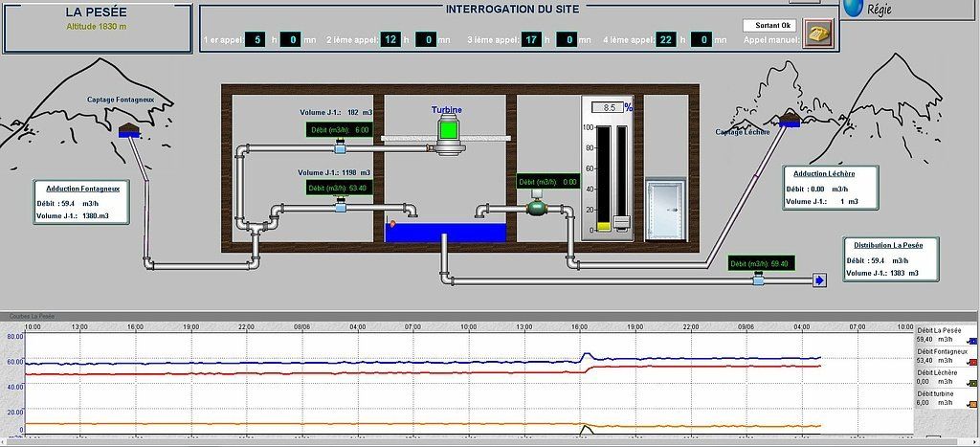This screenshot has width=980, height=447.
Task: Click the green Léchère valve
Action: [x=537, y=204]
